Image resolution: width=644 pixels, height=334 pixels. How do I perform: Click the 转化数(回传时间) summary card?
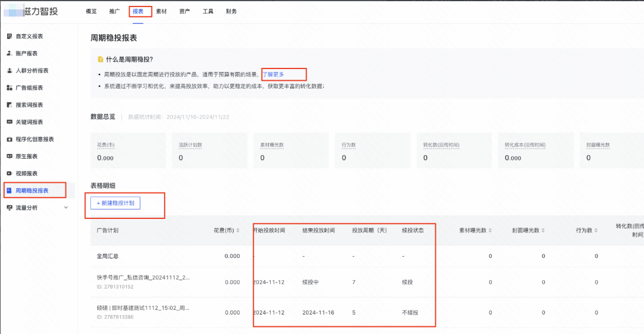454,150
